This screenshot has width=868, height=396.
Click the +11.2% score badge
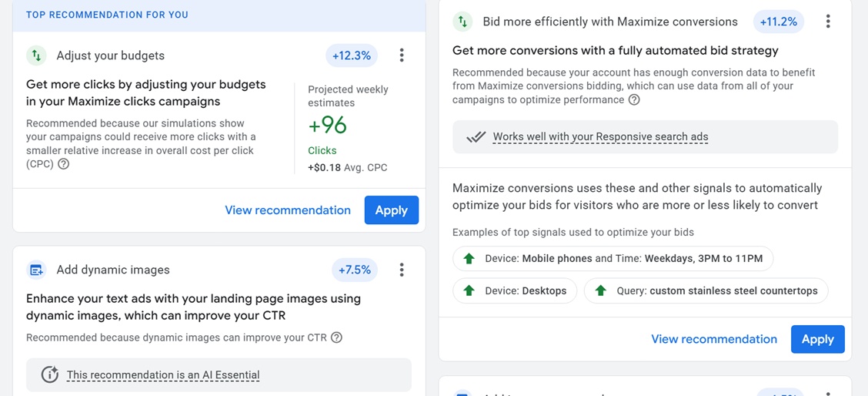tap(778, 22)
